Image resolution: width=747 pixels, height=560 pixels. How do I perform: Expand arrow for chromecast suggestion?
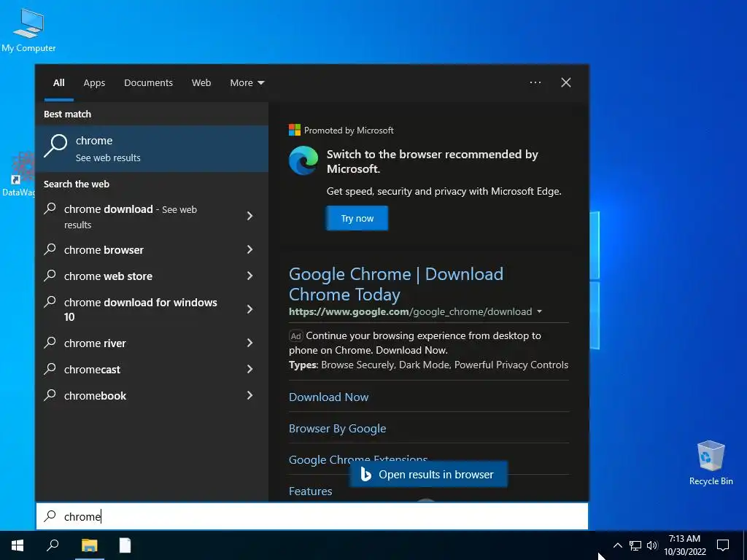(249, 369)
